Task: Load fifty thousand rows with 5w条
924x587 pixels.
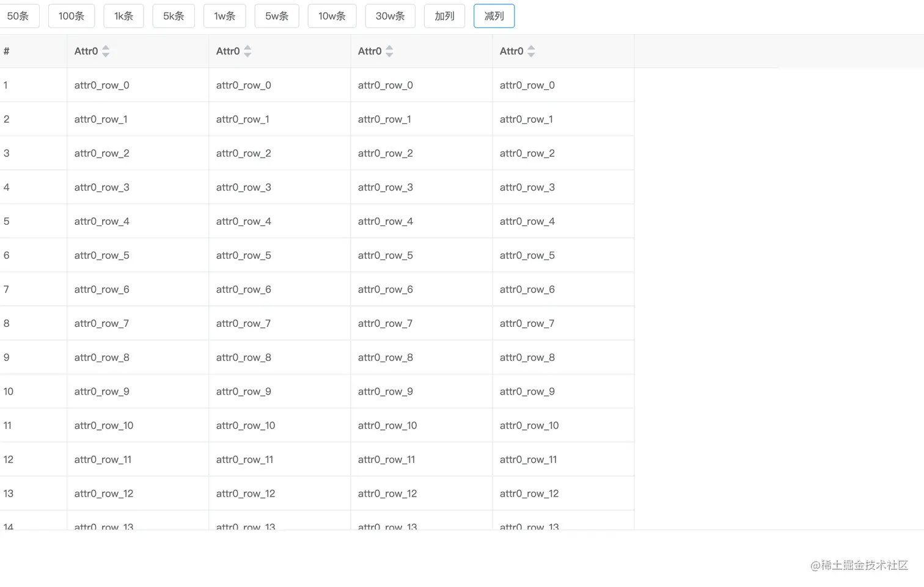Action: (277, 16)
